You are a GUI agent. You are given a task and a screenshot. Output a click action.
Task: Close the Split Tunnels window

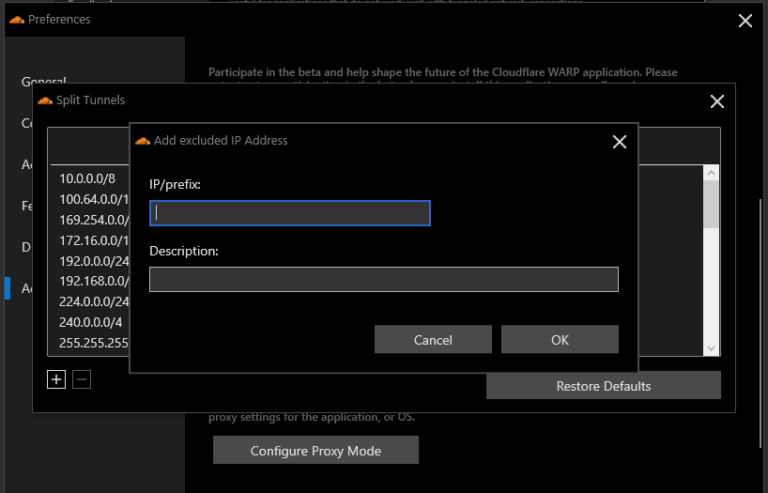tap(716, 101)
